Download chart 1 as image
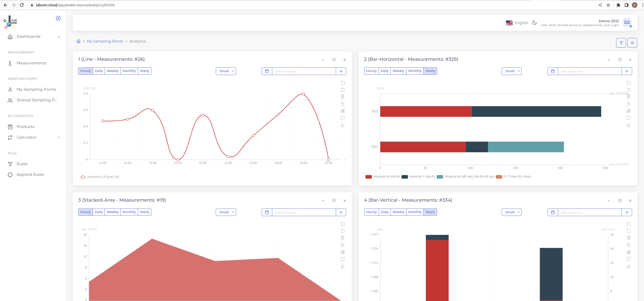 343,125
